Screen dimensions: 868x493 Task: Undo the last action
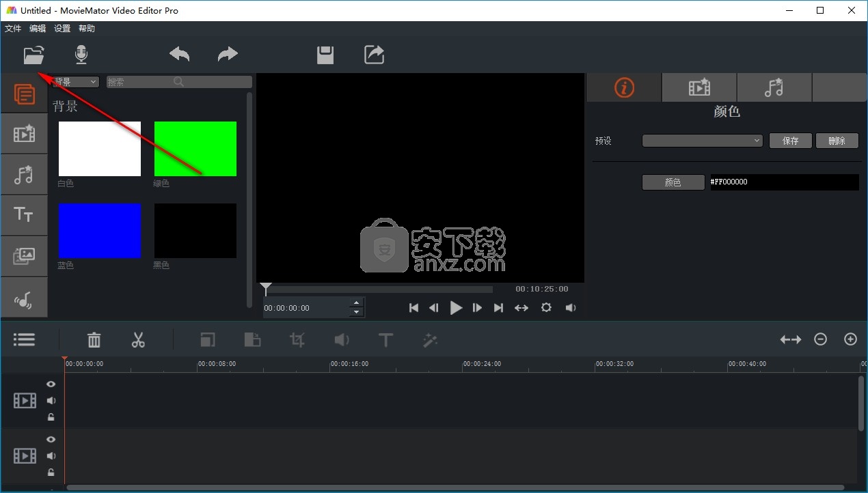point(180,55)
